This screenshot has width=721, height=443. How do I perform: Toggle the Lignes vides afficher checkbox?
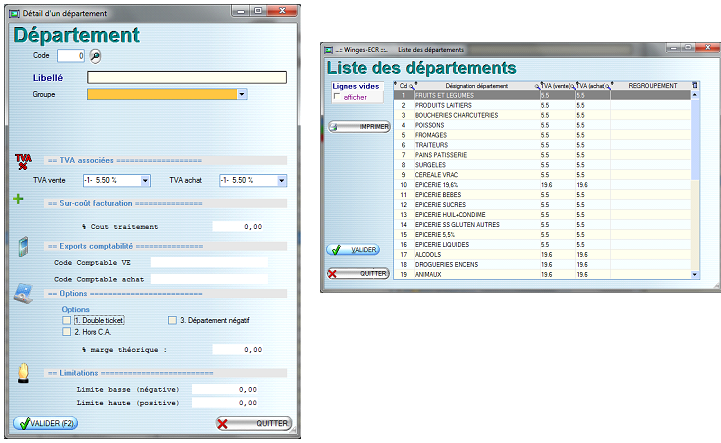pyautogui.click(x=337, y=97)
